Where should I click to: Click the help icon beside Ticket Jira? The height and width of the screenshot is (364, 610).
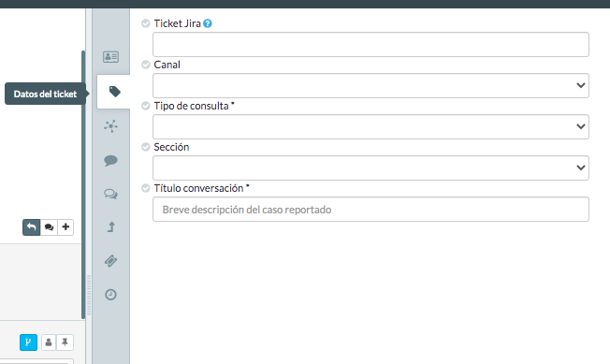point(208,23)
